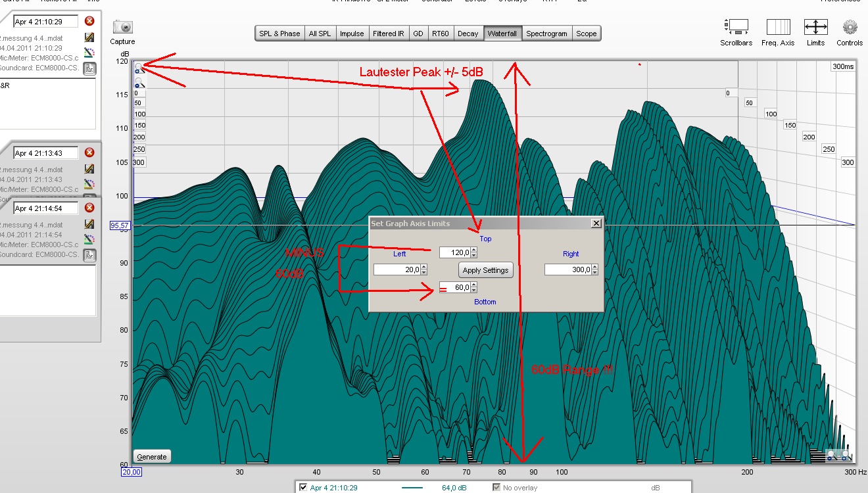This screenshot has width=868, height=493.
Task: Click the pencil icon for Apr 4 21:14:54
Action: (x=89, y=224)
